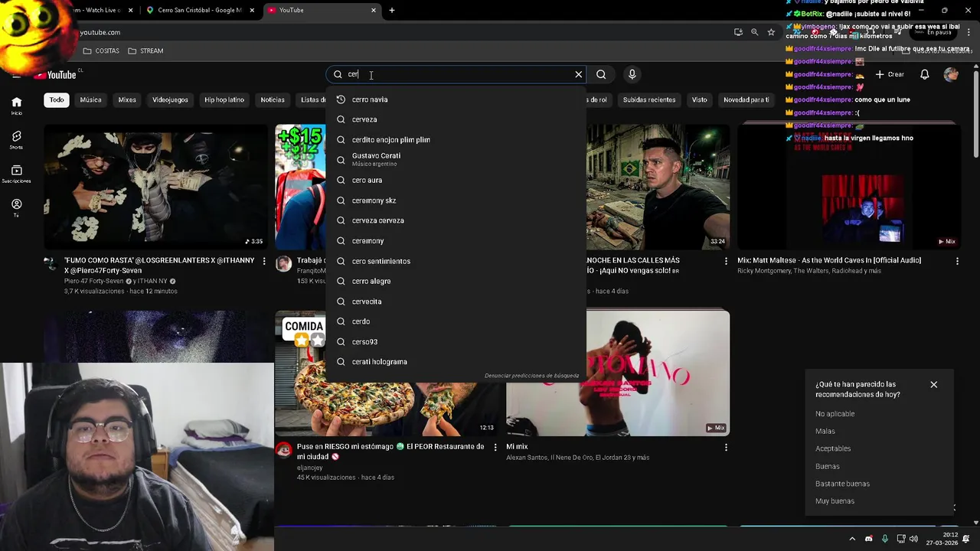Screen dimensions: 980x551
Task: Select the Visto filter chip
Action: (x=700, y=99)
